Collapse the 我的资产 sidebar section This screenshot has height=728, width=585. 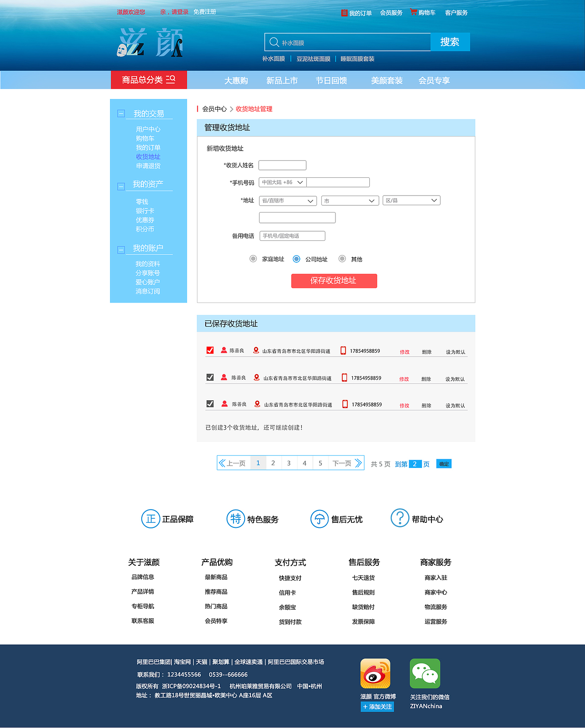click(x=121, y=186)
